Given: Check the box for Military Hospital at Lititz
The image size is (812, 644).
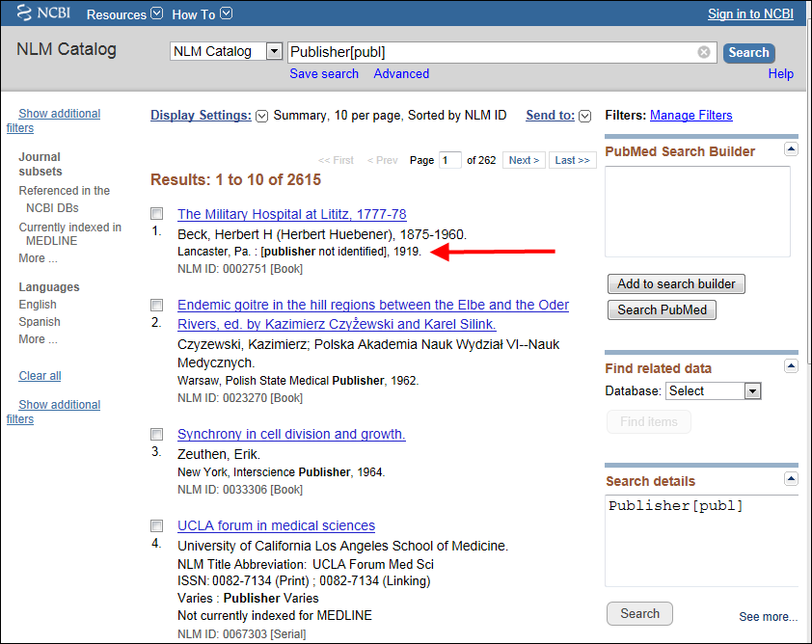Looking at the screenshot, I should (x=156, y=213).
